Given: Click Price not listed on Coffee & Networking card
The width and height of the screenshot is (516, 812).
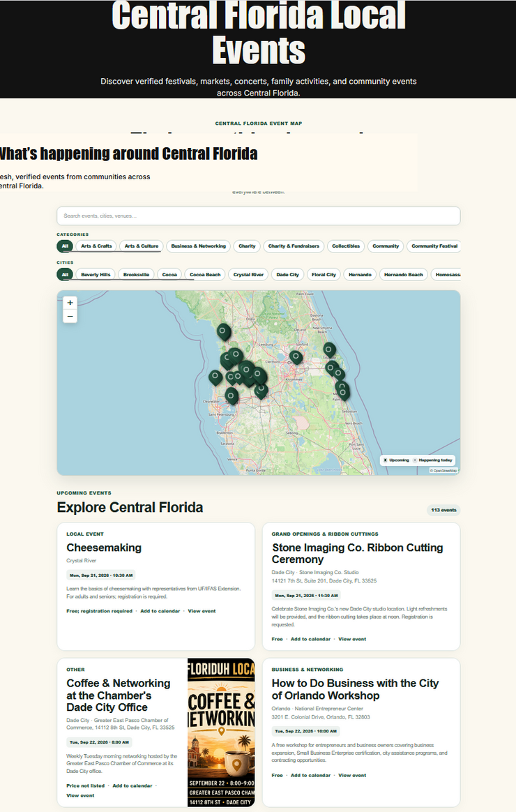Looking at the screenshot, I should tap(85, 785).
